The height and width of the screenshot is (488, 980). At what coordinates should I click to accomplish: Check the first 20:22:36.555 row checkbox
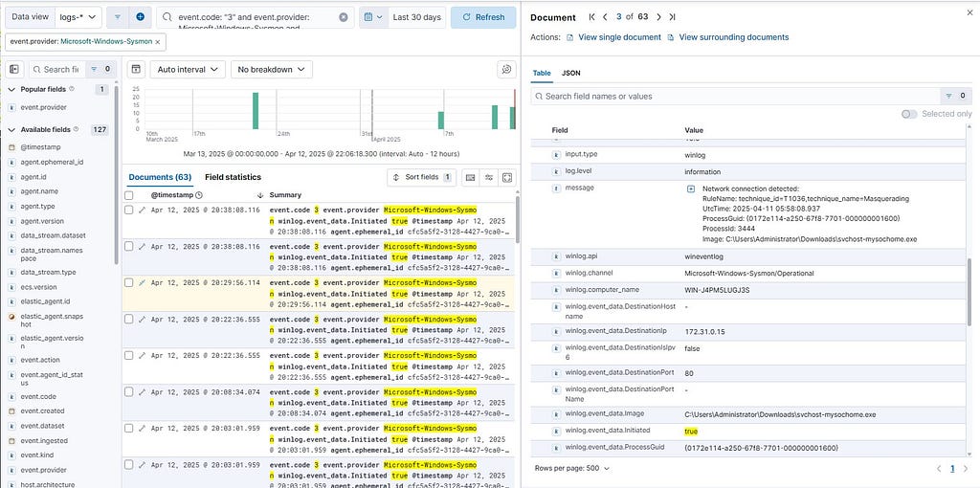pyautogui.click(x=129, y=320)
